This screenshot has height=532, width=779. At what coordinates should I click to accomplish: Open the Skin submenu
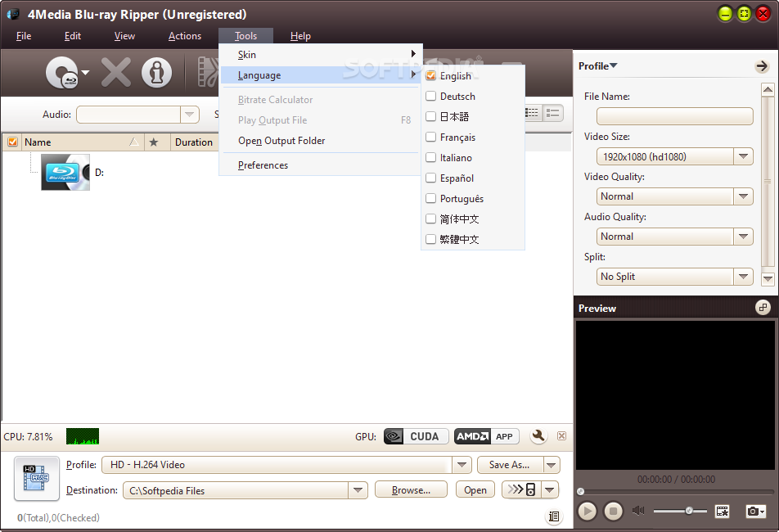click(x=321, y=55)
